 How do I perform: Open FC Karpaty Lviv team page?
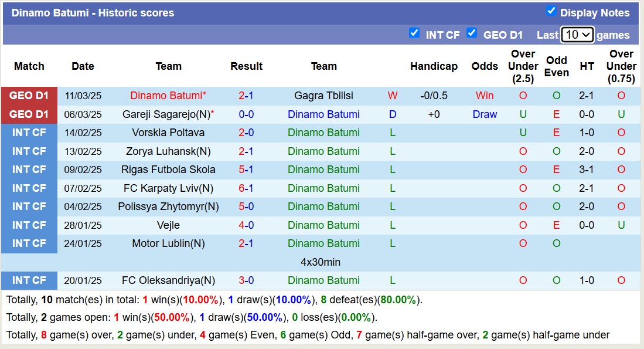click(x=168, y=188)
